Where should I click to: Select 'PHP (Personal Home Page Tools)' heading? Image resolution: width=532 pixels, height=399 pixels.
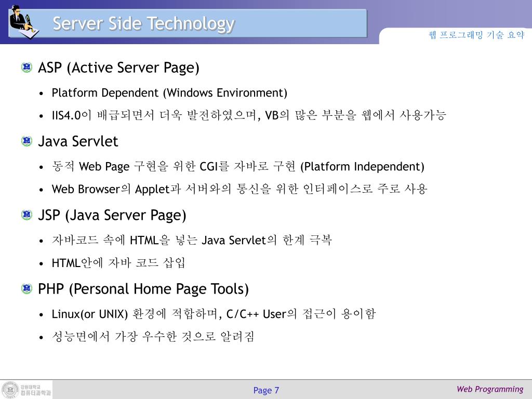(x=143, y=289)
